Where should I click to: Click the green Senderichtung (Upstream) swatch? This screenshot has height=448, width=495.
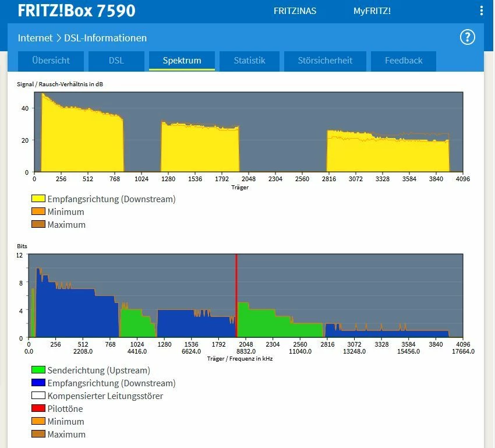[38, 370]
